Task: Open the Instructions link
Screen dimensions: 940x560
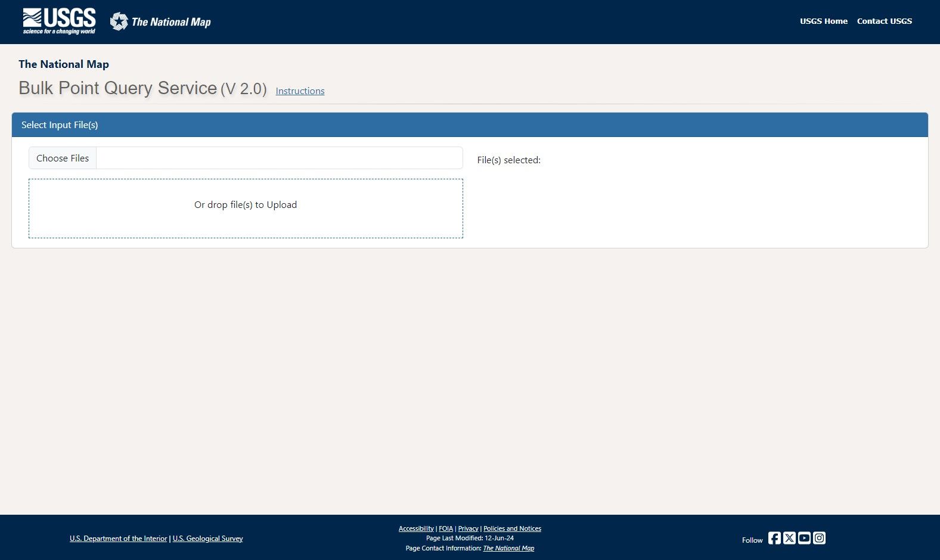Action: 300,91
